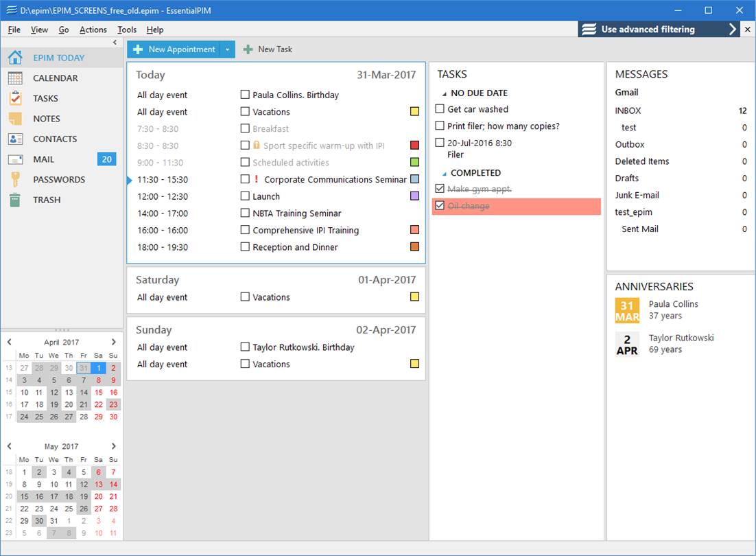
Task: Click the New Appointment button
Action: click(x=174, y=49)
